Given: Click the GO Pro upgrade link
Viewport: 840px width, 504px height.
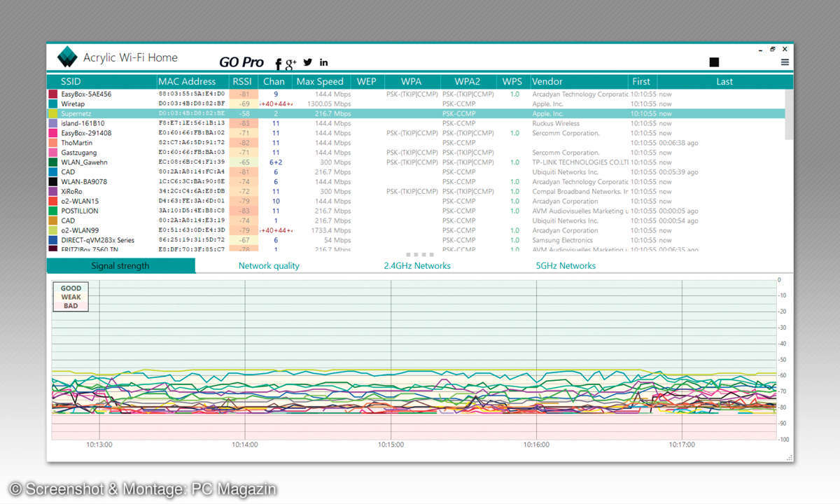Looking at the screenshot, I should [x=241, y=62].
